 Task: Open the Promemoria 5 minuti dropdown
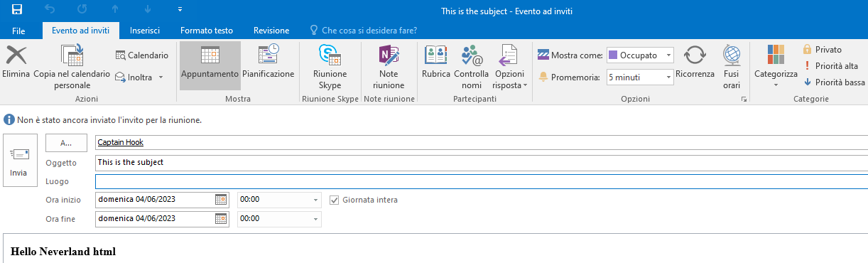click(669, 77)
